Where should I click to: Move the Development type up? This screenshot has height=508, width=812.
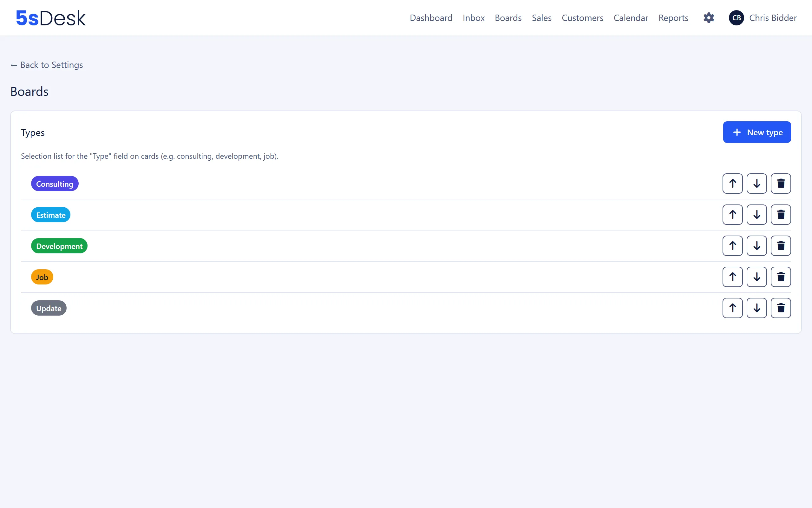click(732, 246)
